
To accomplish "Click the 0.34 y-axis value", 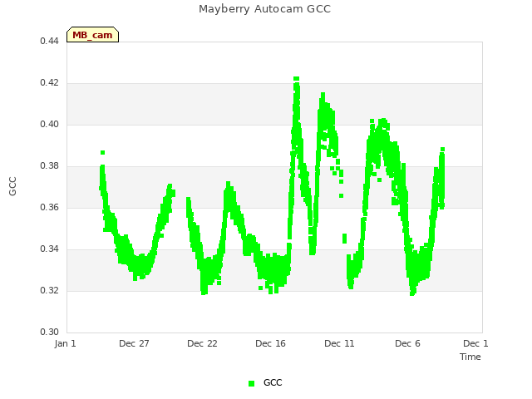I will click(50, 249).
